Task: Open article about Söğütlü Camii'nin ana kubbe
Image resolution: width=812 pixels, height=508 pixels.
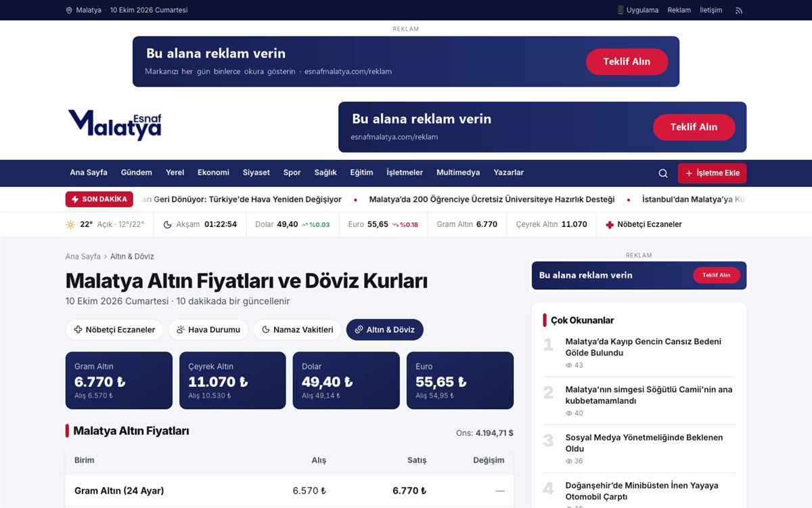Action: [x=649, y=395]
